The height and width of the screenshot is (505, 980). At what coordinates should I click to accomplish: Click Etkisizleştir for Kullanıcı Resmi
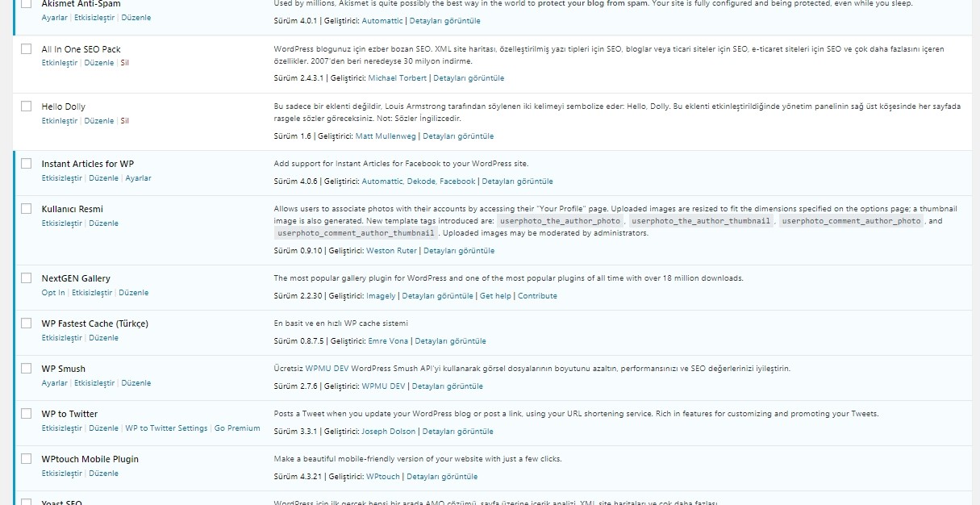[x=62, y=223]
